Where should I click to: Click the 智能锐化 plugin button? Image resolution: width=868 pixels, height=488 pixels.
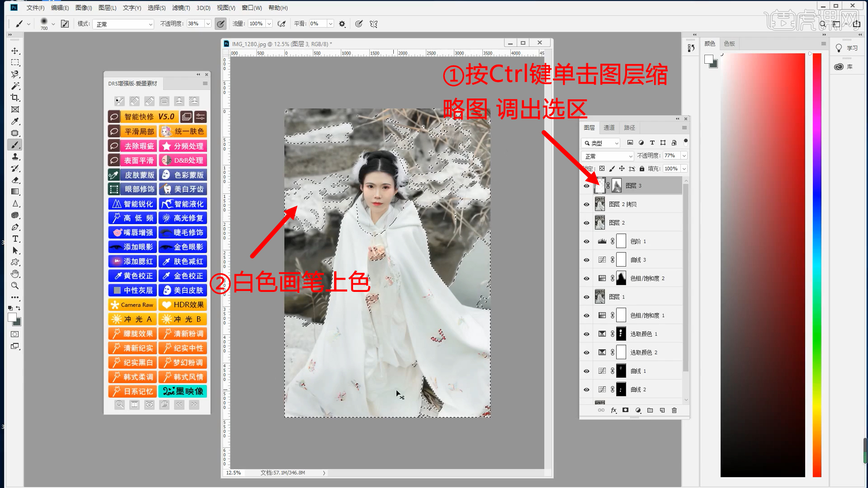tap(133, 204)
